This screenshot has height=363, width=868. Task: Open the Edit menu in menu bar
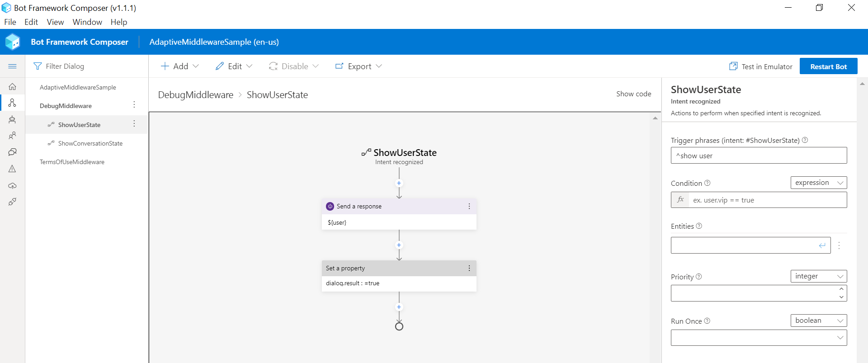tap(31, 22)
